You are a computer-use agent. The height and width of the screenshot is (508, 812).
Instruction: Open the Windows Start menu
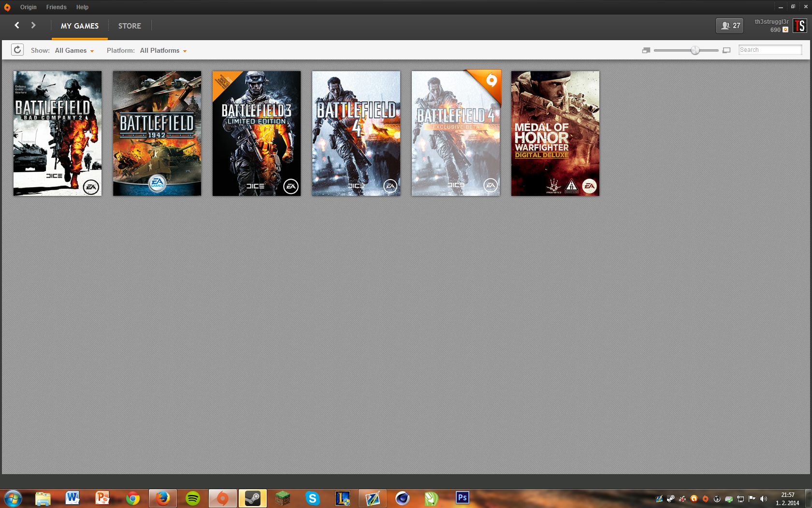(x=13, y=498)
